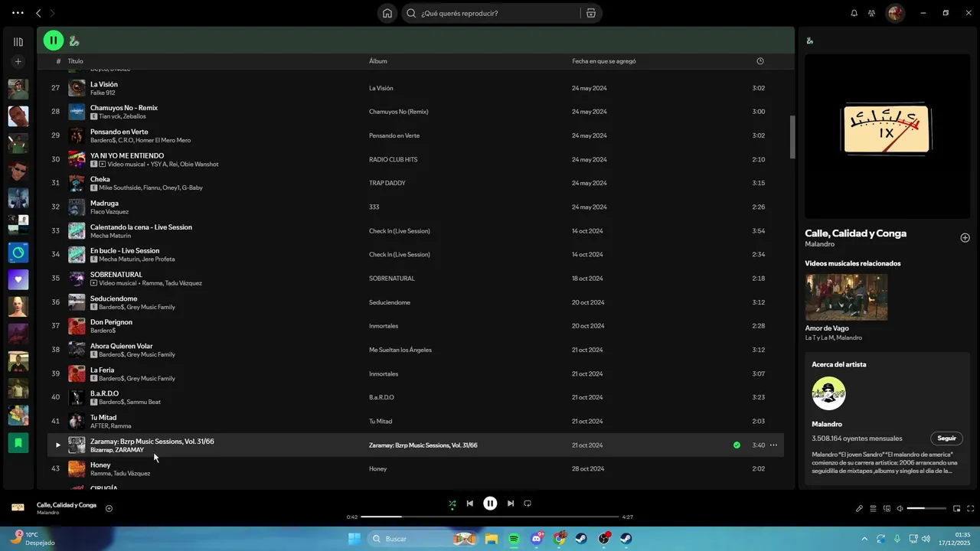980x551 pixels.
Task: Sort by the duration clock icon
Action: (760, 61)
